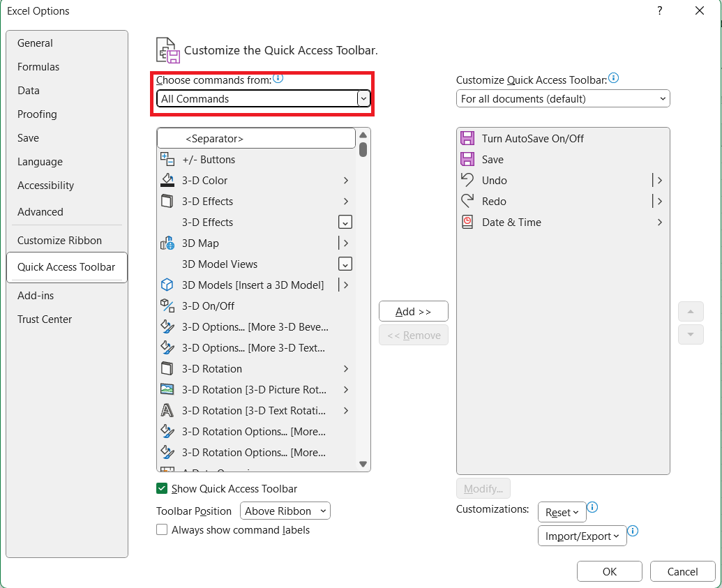Select 3-D Effects entry with checkbox dropdown

coord(257,222)
